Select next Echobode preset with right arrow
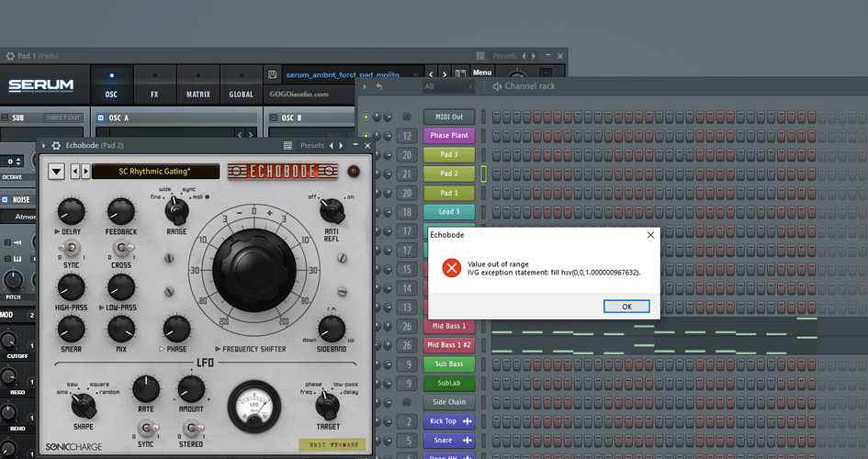The image size is (868, 459). (85, 172)
